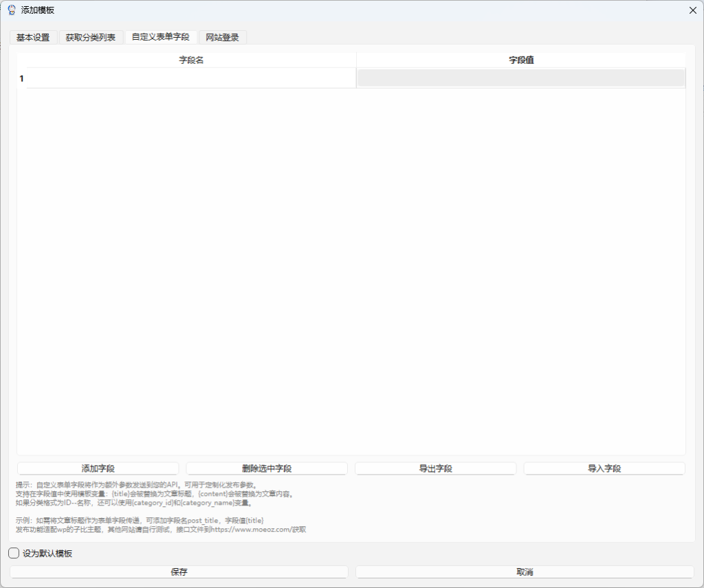Click the 字段名 column header
The width and height of the screenshot is (704, 588).
tap(190, 60)
